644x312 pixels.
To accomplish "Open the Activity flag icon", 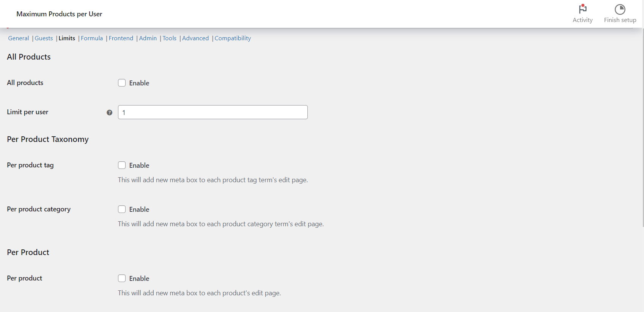I will coord(583,9).
